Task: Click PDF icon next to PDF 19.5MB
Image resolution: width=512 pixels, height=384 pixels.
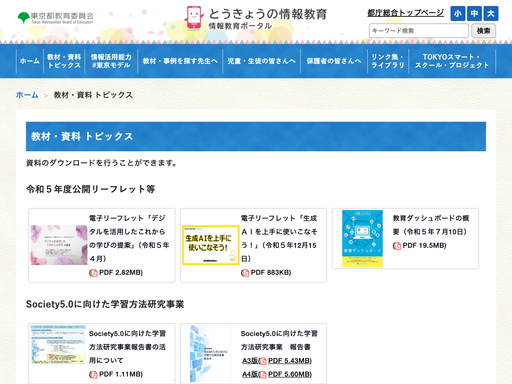Action: (x=397, y=246)
